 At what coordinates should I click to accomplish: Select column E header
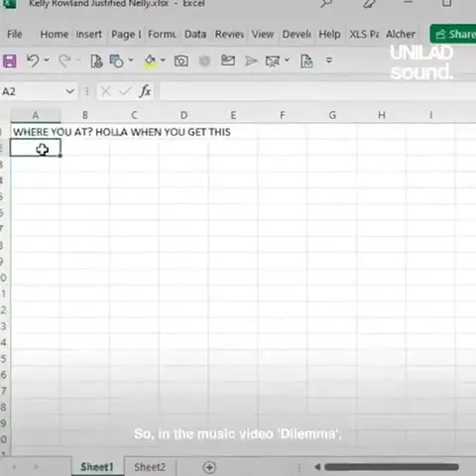pyautogui.click(x=233, y=115)
